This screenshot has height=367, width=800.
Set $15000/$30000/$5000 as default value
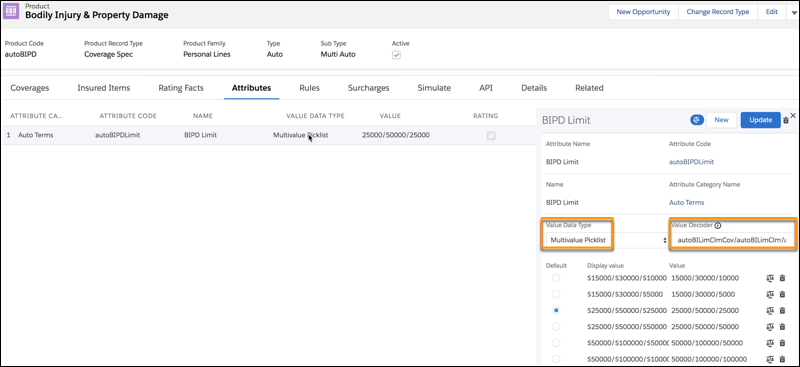tap(556, 294)
